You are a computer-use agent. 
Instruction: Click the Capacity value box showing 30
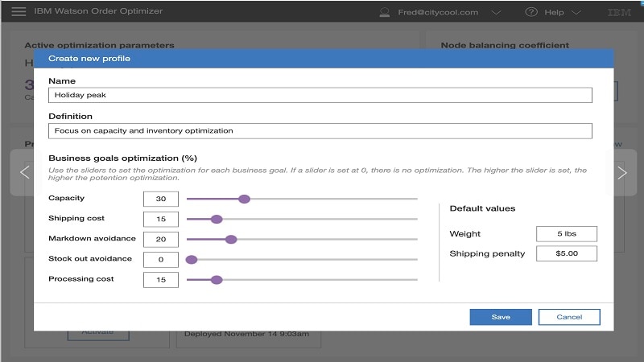(161, 199)
